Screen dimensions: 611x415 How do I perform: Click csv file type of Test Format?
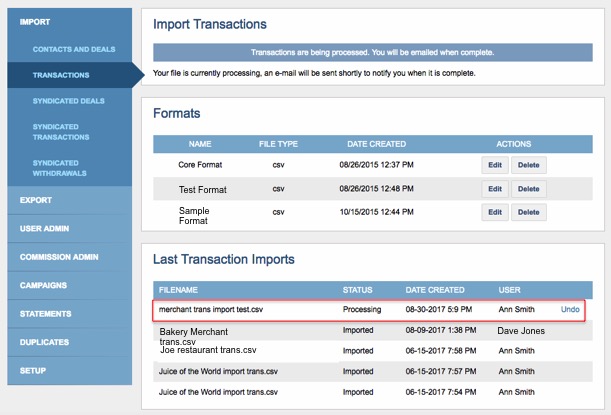pyautogui.click(x=278, y=189)
